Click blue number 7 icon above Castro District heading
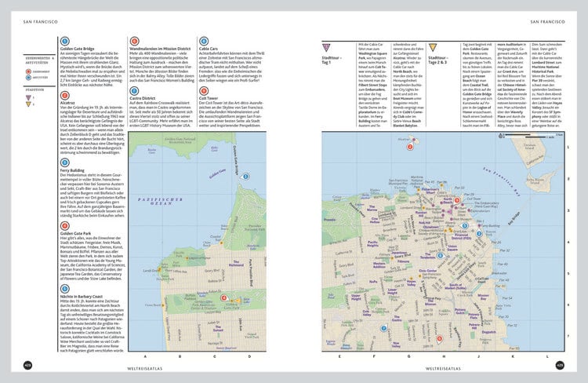 134,91
